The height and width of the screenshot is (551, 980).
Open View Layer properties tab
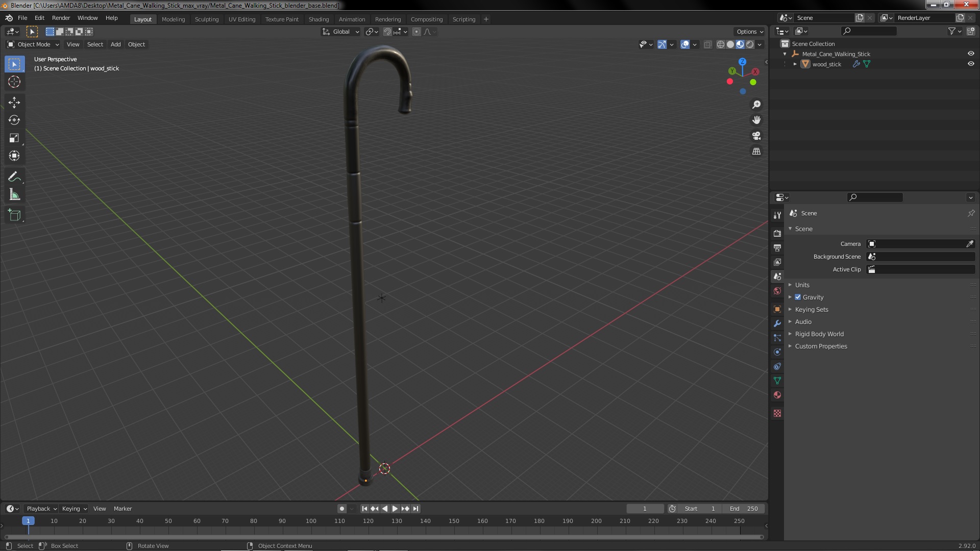[x=777, y=262]
